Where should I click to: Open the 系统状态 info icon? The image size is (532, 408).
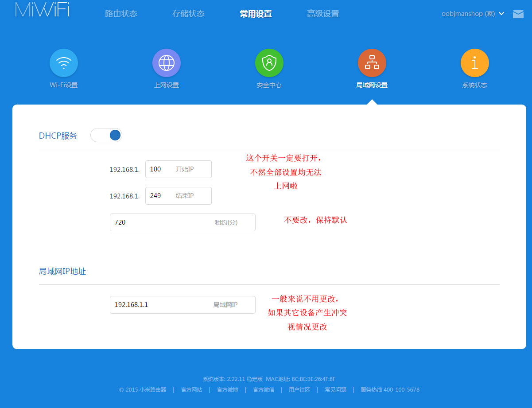[475, 63]
